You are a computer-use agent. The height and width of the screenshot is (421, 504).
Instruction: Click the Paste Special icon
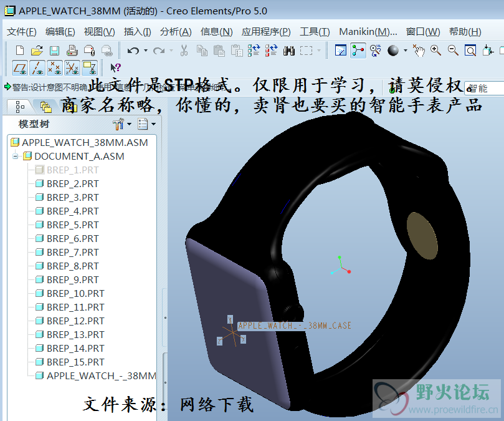coord(237,51)
